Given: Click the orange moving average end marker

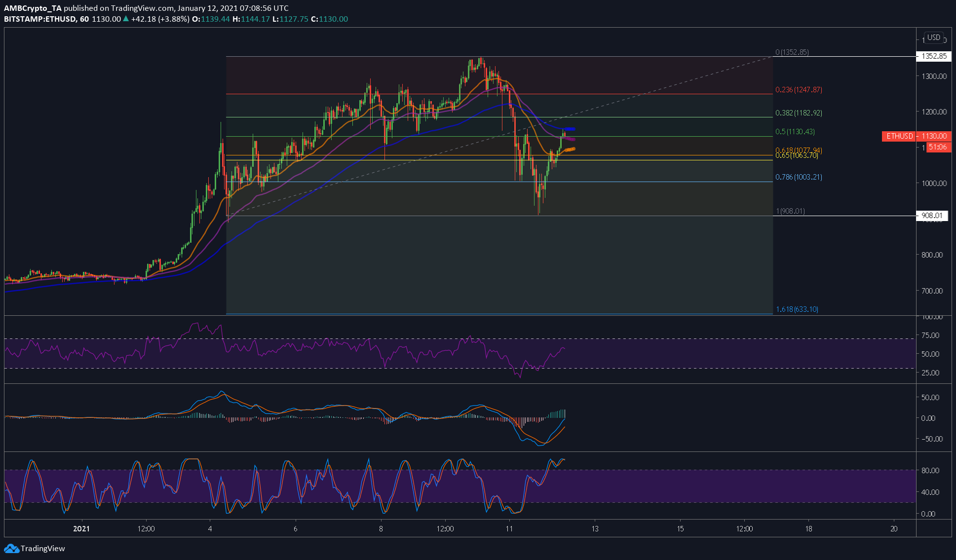Looking at the screenshot, I should [x=570, y=149].
